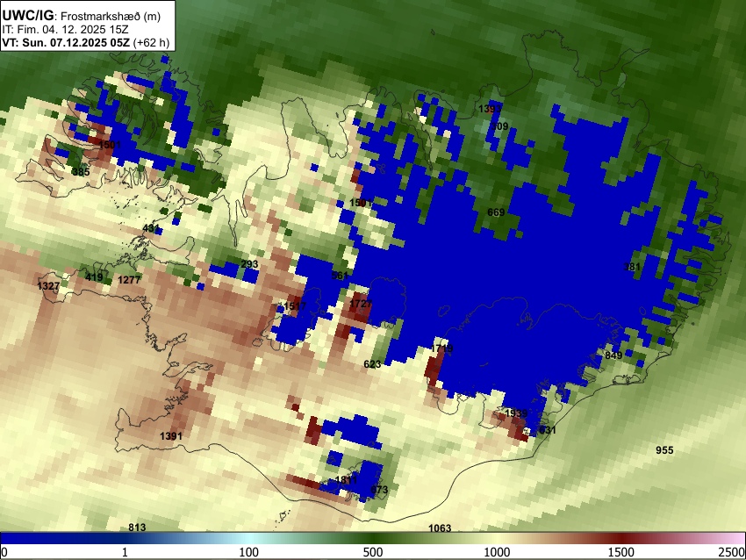Click the 669 value label
Image resolution: width=746 pixels, height=560 pixels.
point(496,212)
